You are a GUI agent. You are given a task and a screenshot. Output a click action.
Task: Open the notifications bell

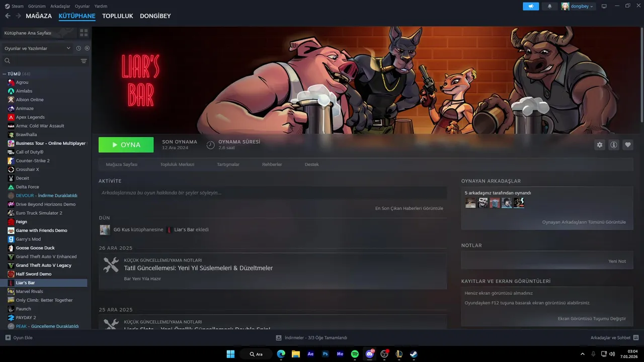click(549, 6)
